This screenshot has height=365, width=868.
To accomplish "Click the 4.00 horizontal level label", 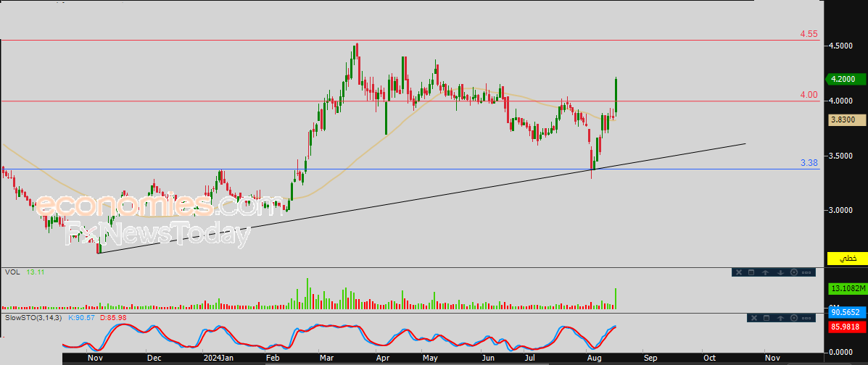I will (x=809, y=95).
